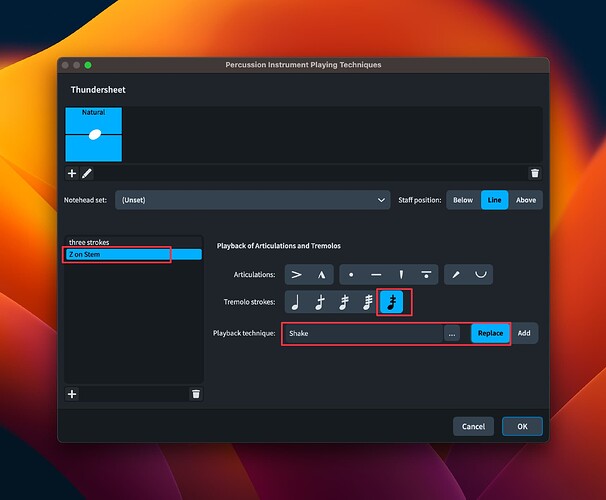Image resolution: width=606 pixels, height=500 pixels.
Task: Open playback technique chooser with ellipsis button
Action: [452, 333]
